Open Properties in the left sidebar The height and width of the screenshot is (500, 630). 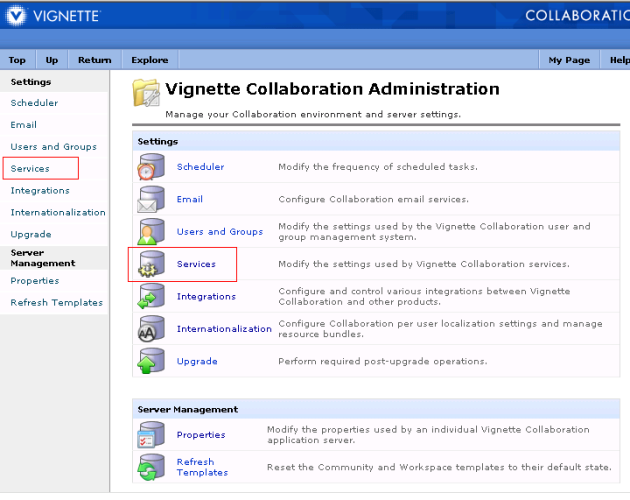[x=35, y=281]
